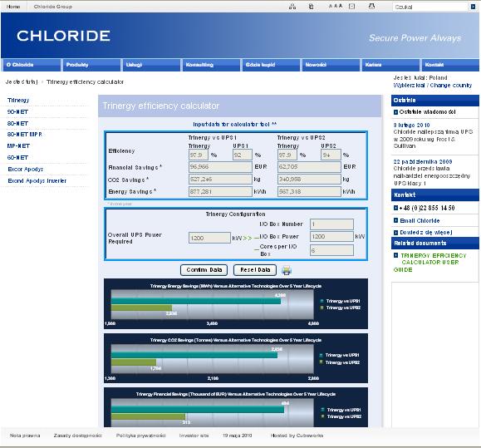This screenshot has height=448, width=481.
Task: Open the Usługi menu tab
Action: coord(151,65)
